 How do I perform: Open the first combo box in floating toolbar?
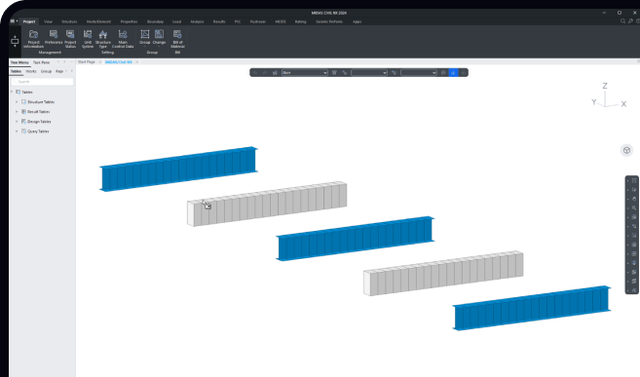(x=304, y=73)
